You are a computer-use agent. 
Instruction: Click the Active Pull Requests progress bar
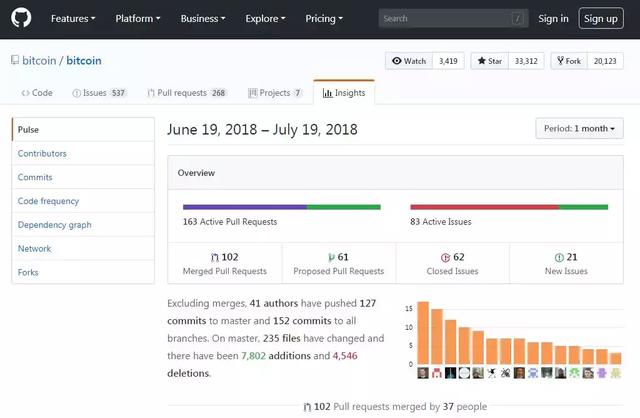[x=282, y=207]
